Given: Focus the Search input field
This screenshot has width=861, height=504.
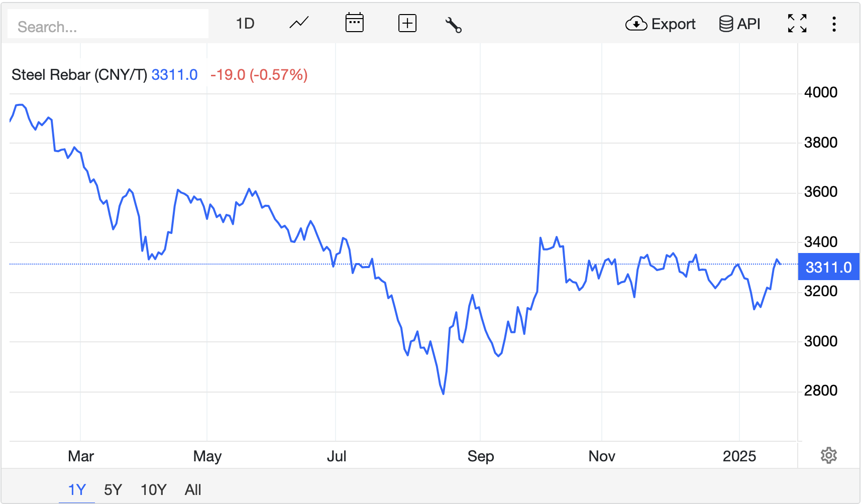Looking at the screenshot, I should coord(108,27).
